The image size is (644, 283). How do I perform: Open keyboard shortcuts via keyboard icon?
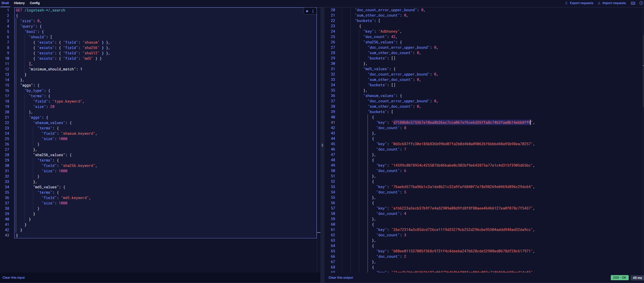pos(633,3)
